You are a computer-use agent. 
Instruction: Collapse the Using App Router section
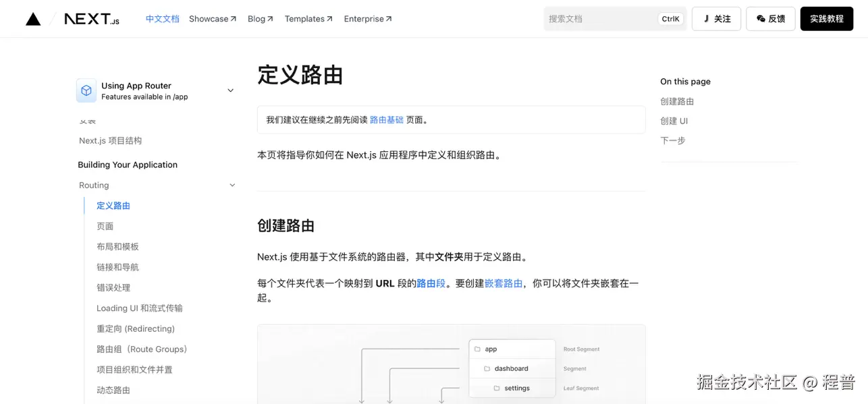[230, 90]
